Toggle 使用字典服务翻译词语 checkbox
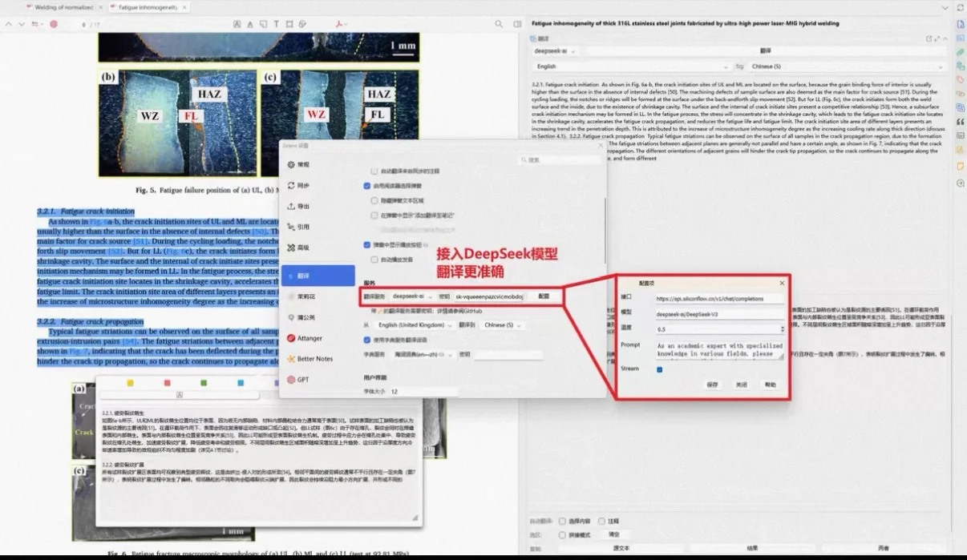Screen dimensions: 967x560 [x=367, y=340]
